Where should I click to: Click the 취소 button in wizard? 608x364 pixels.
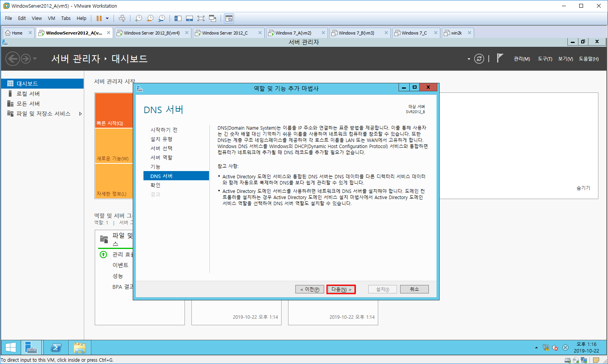(414, 289)
